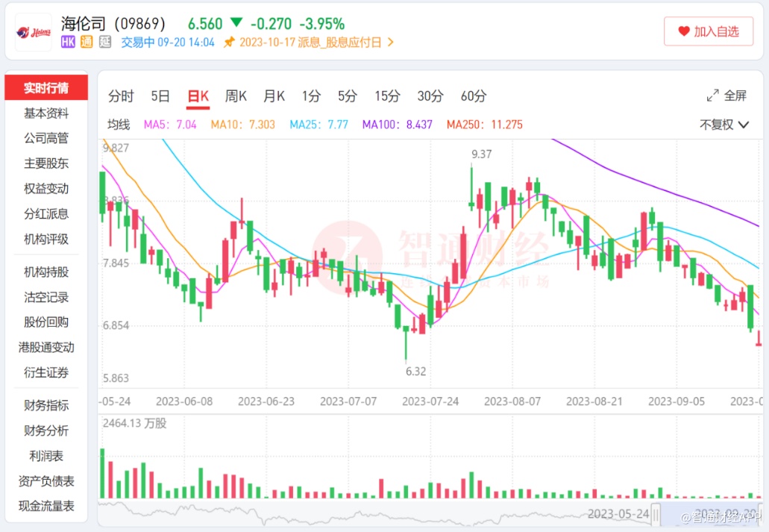Expand the 派息 dividend notice chevron
Viewport: 769px width, 532px height.
coord(391,43)
